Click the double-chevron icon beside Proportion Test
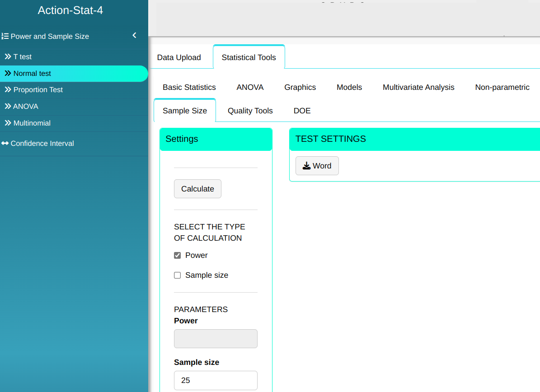 tap(8, 90)
